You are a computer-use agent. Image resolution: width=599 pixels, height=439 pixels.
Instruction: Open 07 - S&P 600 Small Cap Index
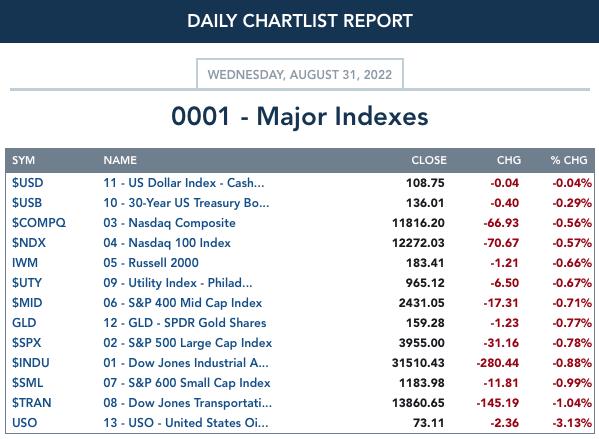[x=187, y=382]
